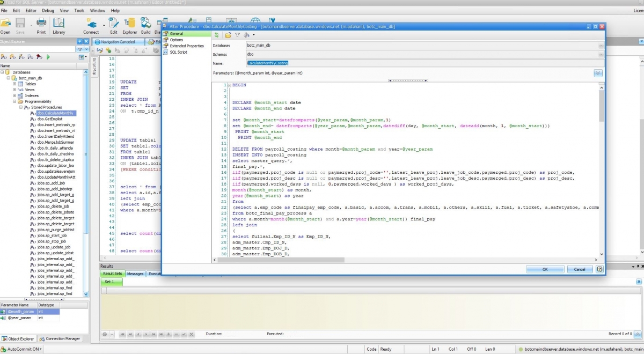Collapse the botc_main_db tree node
The image size is (644, 354).
click(9, 78)
